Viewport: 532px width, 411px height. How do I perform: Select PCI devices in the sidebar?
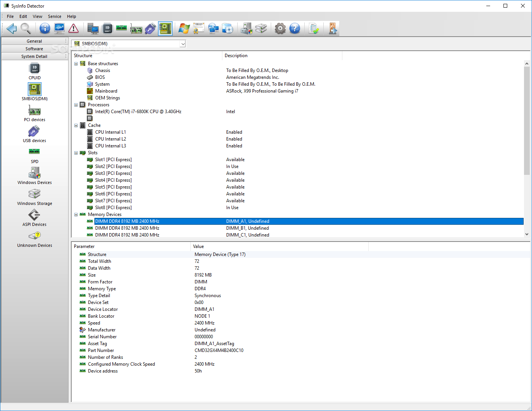[x=34, y=114]
